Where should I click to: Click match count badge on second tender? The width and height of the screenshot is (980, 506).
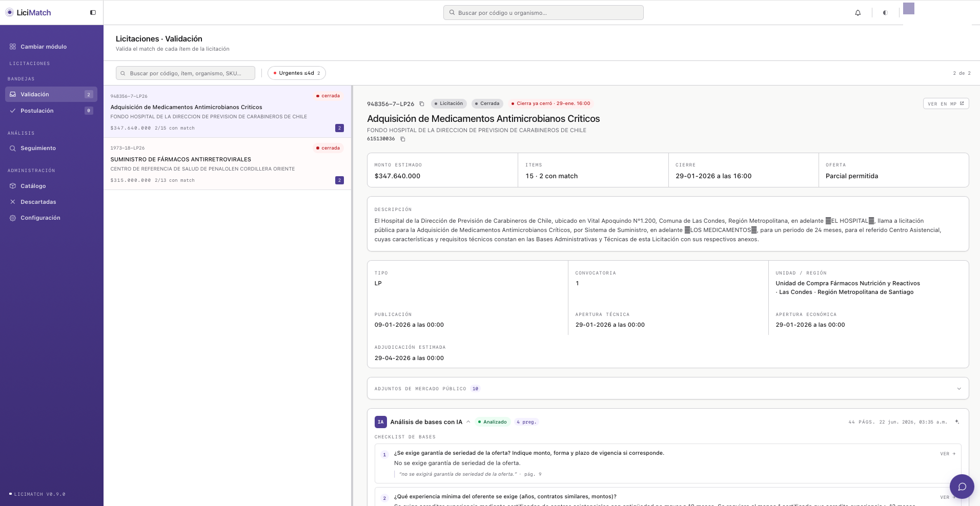pos(339,180)
